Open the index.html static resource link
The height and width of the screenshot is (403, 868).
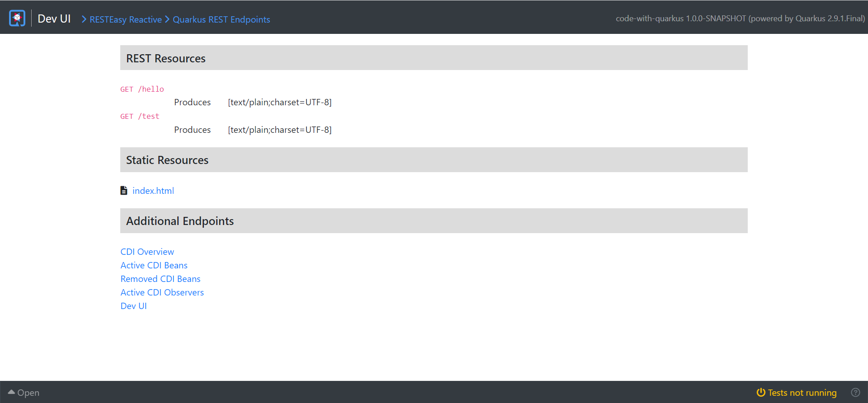(153, 191)
